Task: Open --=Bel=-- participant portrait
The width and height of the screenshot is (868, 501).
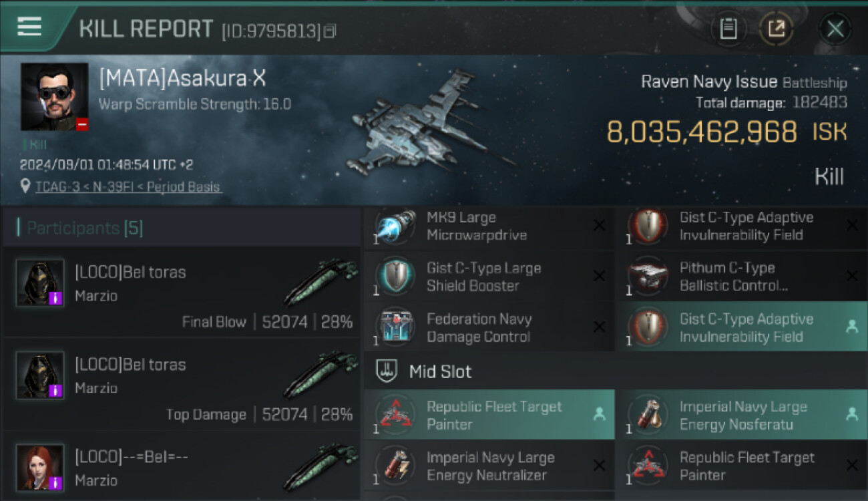Action: point(40,467)
